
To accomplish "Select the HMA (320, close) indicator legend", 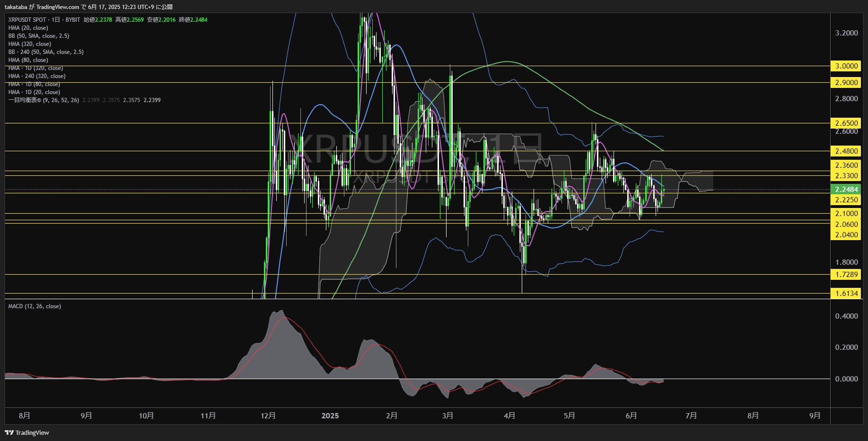I will tap(30, 44).
